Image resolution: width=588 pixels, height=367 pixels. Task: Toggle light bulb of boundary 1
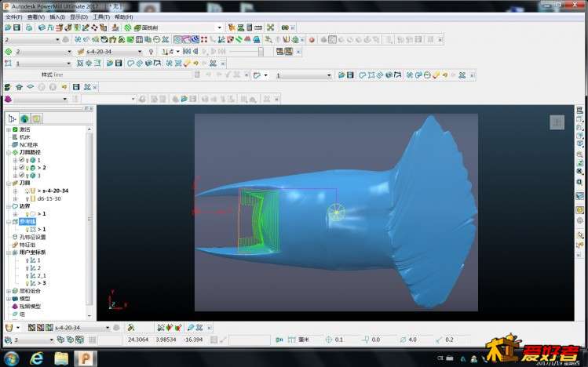tap(27, 214)
